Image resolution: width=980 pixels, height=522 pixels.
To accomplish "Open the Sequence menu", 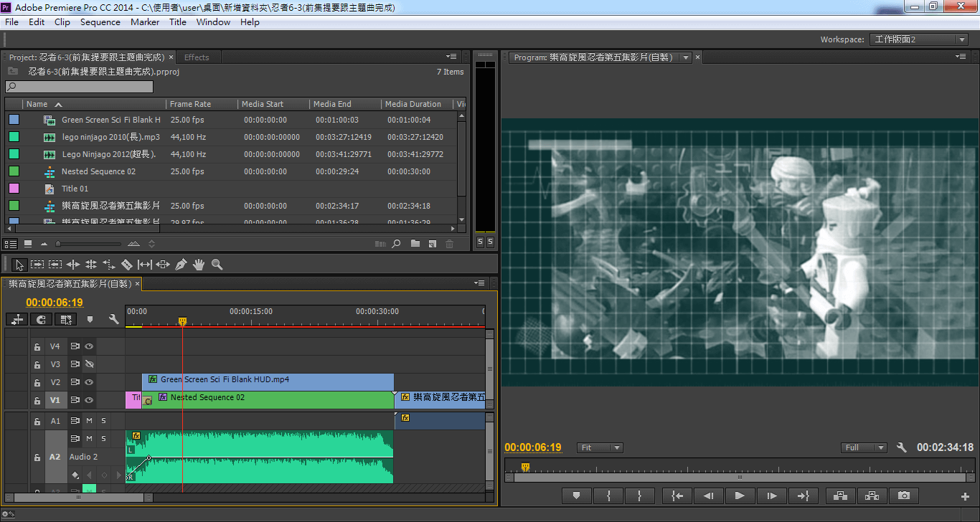I will (100, 22).
